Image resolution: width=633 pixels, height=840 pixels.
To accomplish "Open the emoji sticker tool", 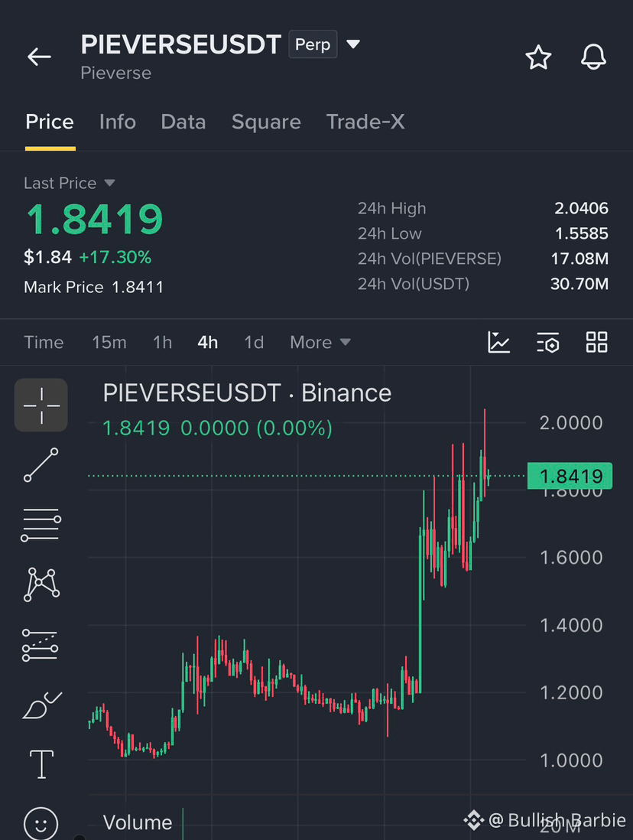I will (x=41, y=823).
